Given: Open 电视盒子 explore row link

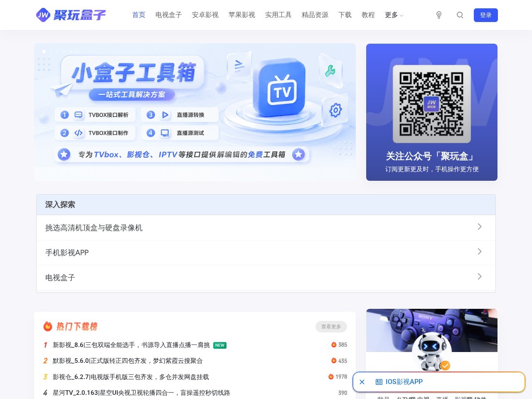Looking at the screenshot, I should click(x=60, y=278).
